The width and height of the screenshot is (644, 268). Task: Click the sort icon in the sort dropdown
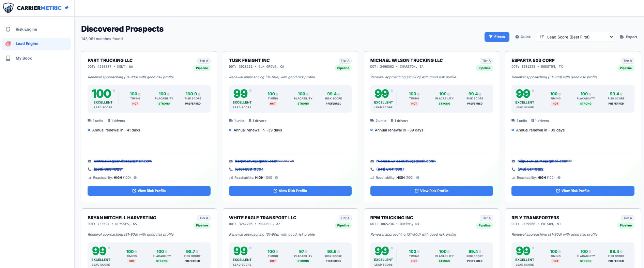click(x=542, y=37)
